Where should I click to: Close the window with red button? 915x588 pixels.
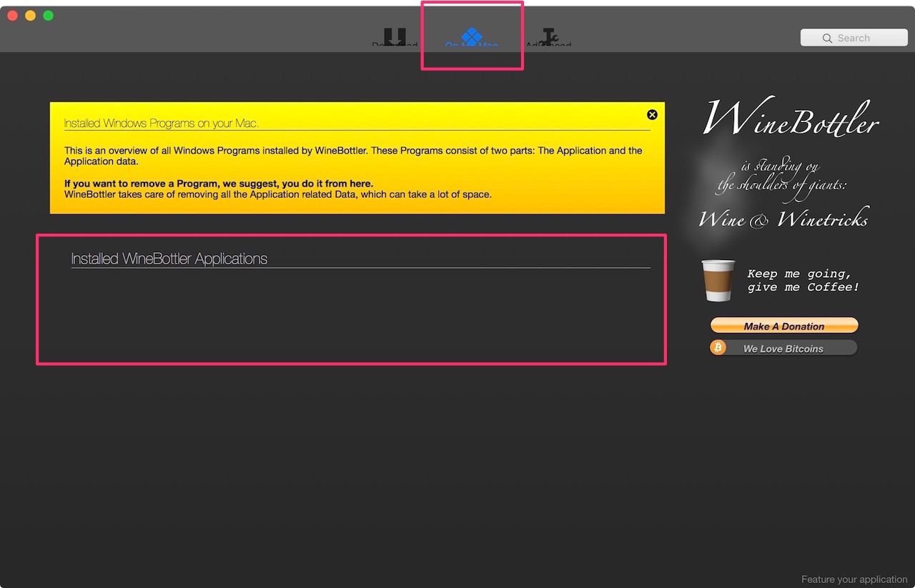(x=12, y=15)
